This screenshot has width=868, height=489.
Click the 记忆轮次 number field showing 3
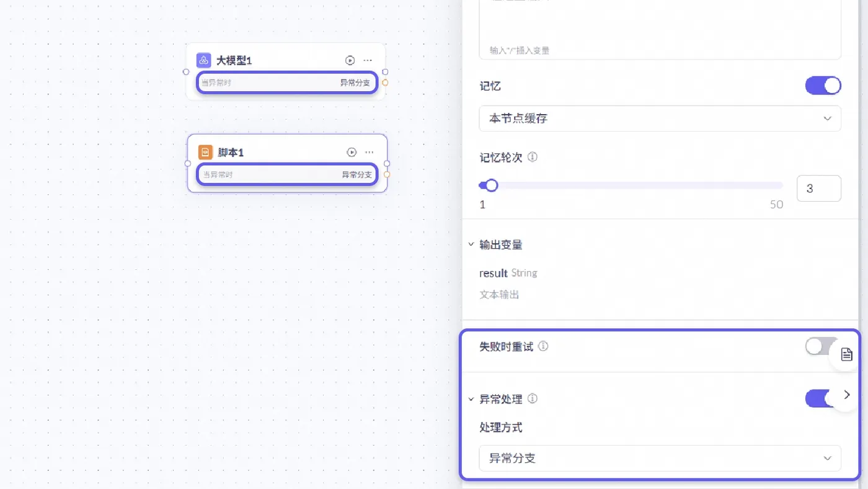(818, 189)
